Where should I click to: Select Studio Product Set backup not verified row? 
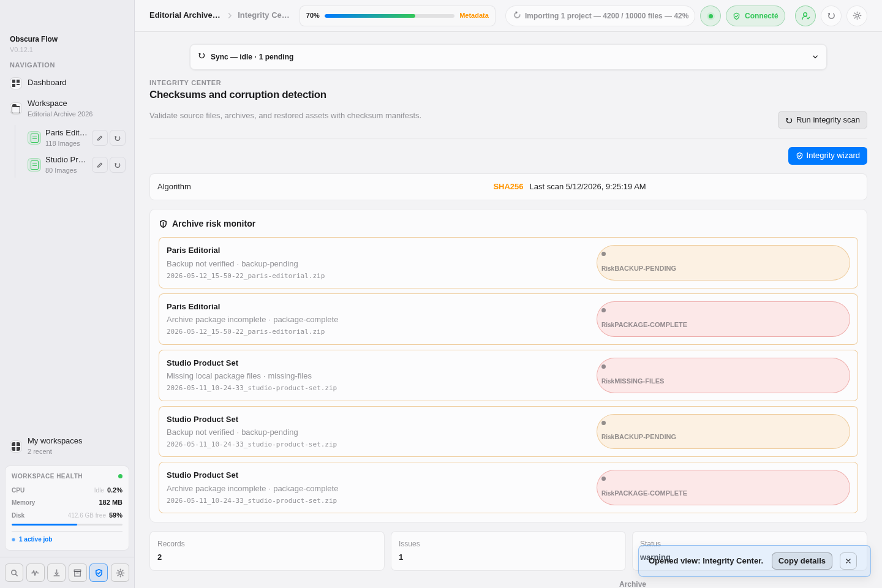pyautogui.click(x=508, y=432)
